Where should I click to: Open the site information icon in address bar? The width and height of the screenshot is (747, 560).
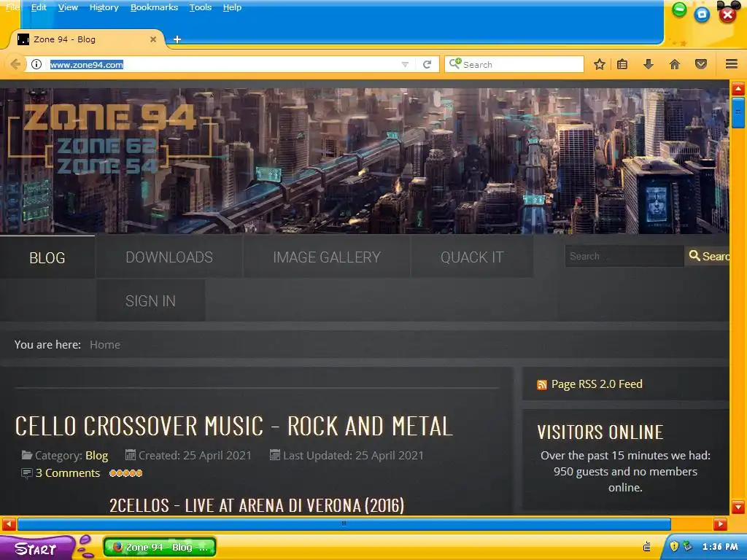[36, 64]
